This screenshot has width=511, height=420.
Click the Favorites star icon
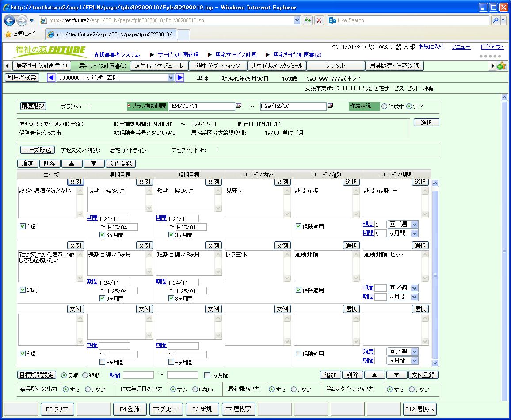pyautogui.click(x=8, y=34)
